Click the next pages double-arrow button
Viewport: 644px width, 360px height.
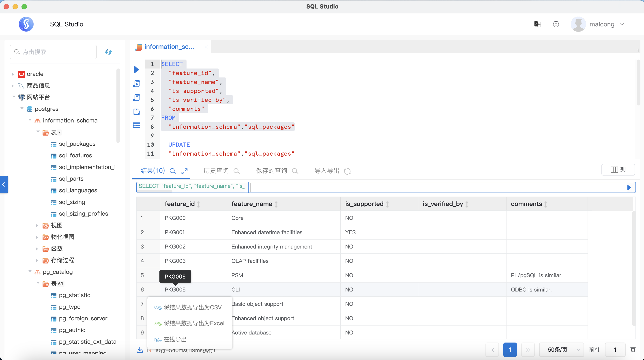pyautogui.click(x=528, y=350)
